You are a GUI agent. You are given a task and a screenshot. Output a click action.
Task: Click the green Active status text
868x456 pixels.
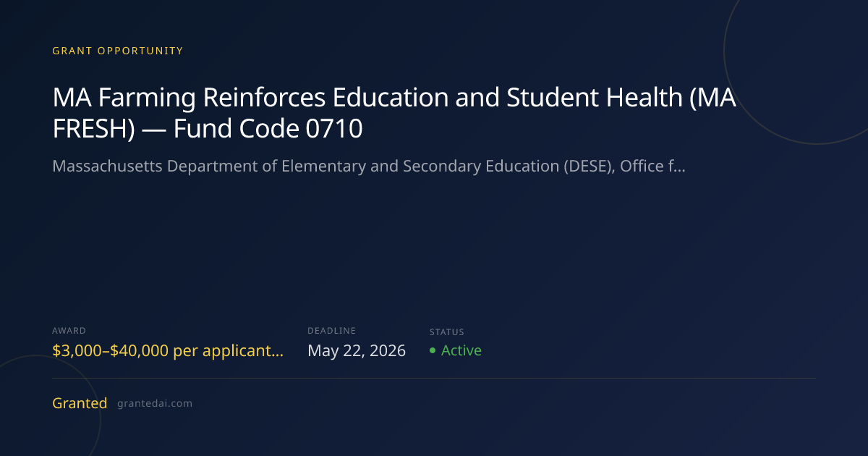click(461, 350)
